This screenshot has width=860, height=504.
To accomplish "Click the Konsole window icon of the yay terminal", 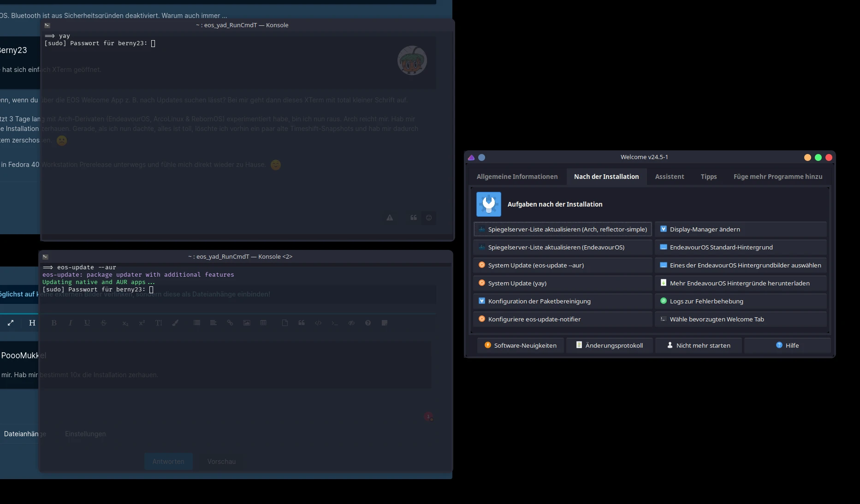I will [47, 25].
